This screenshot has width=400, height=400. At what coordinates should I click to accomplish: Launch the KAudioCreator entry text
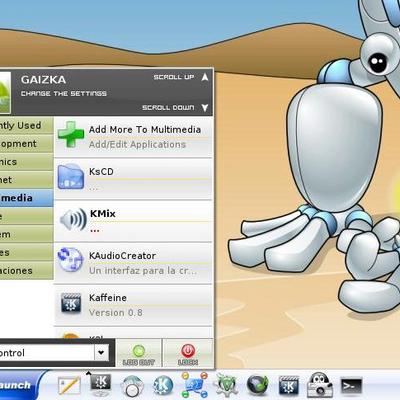122,256
